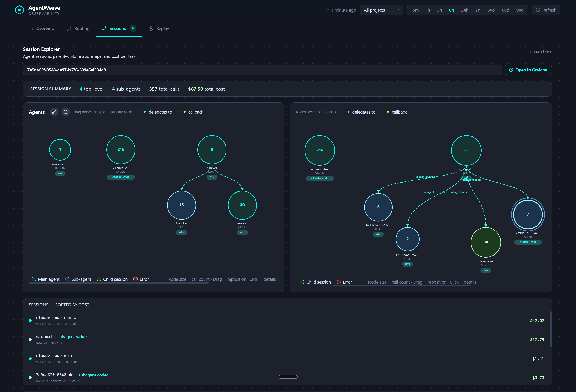Click the Refresh button
This screenshot has width=576, height=392.
pos(546,10)
